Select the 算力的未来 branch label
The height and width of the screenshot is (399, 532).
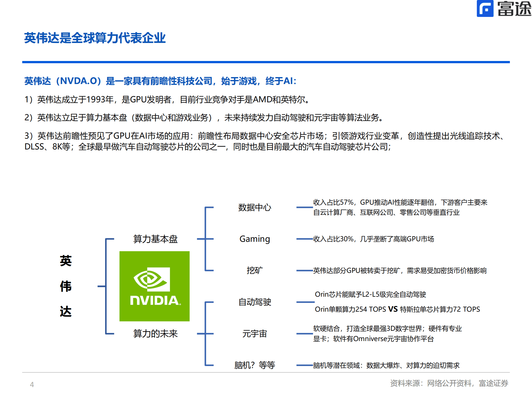[155, 334]
